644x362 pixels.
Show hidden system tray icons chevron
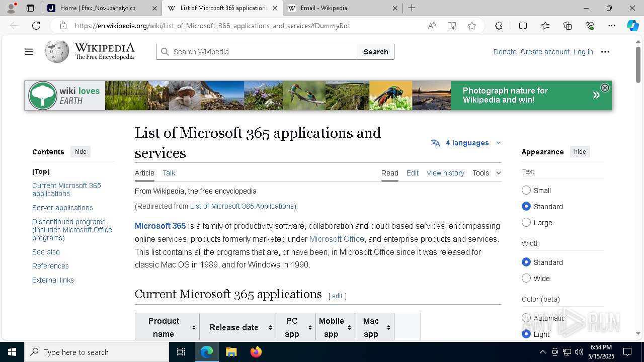click(542, 352)
